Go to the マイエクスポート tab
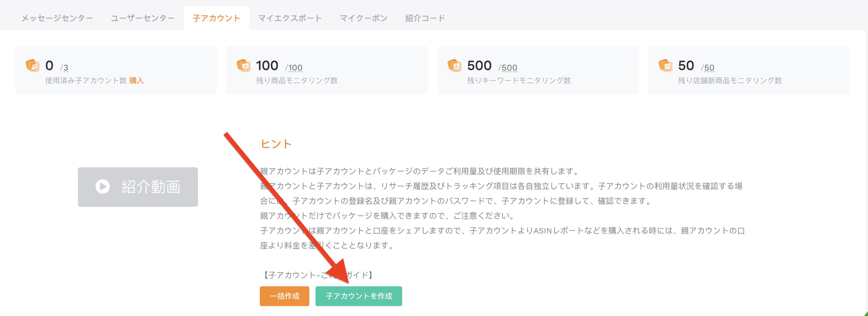The width and height of the screenshot is (868, 316). coord(290,18)
